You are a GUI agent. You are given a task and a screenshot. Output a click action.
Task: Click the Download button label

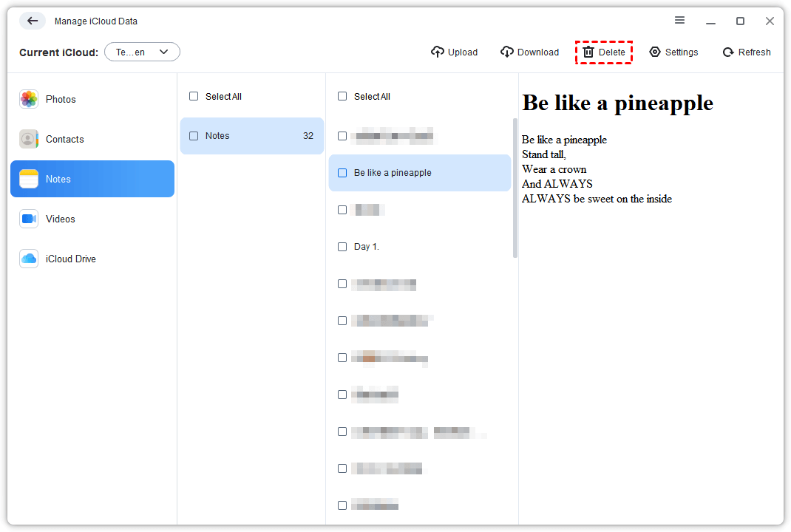point(537,52)
